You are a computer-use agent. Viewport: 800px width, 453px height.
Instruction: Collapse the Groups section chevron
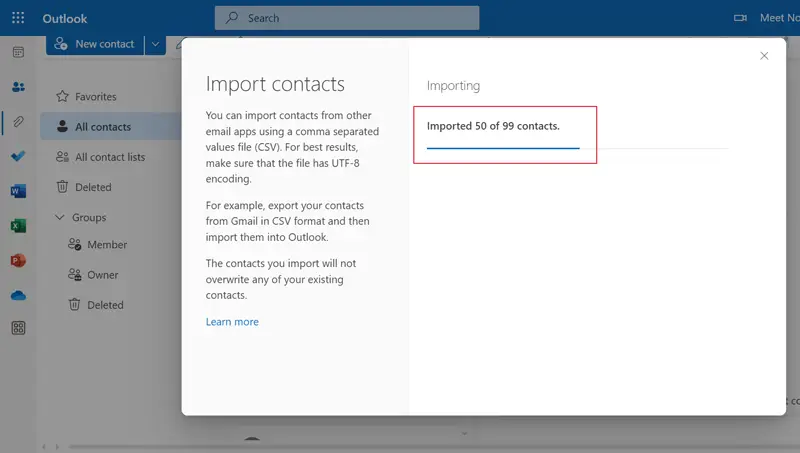click(60, 217)
